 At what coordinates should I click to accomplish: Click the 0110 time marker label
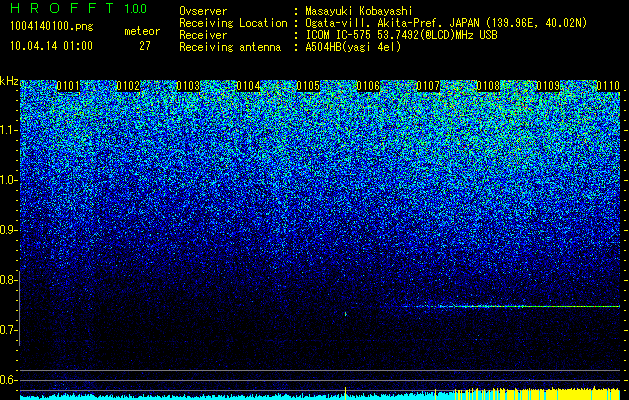(608, 86)
